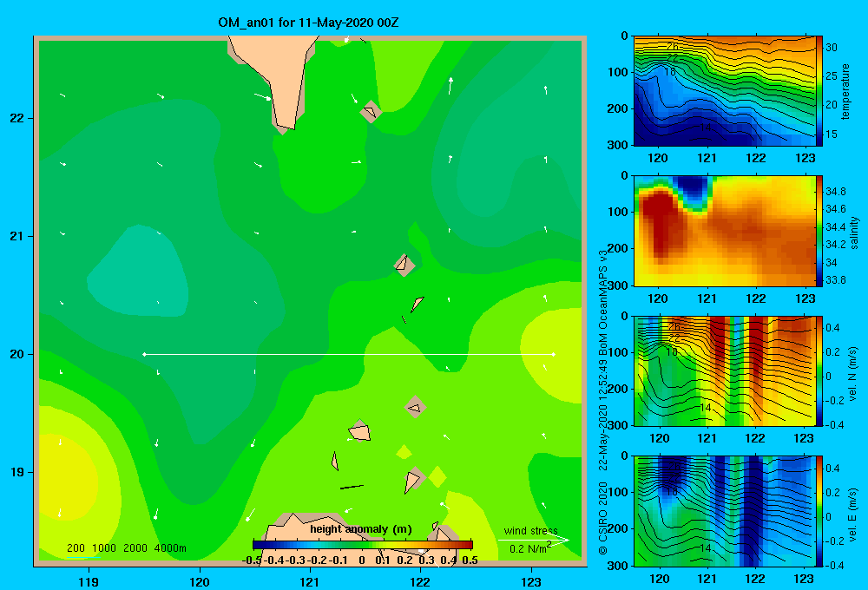The image size is (868, 590).
Task: Click longitude label 123 on main map axis
Action: 531,581
